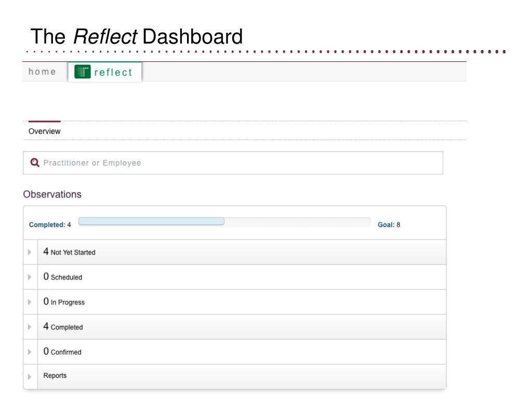Expand the Confirmed row arrow
This screenshot has height=399, width=532.
(30, 352)
